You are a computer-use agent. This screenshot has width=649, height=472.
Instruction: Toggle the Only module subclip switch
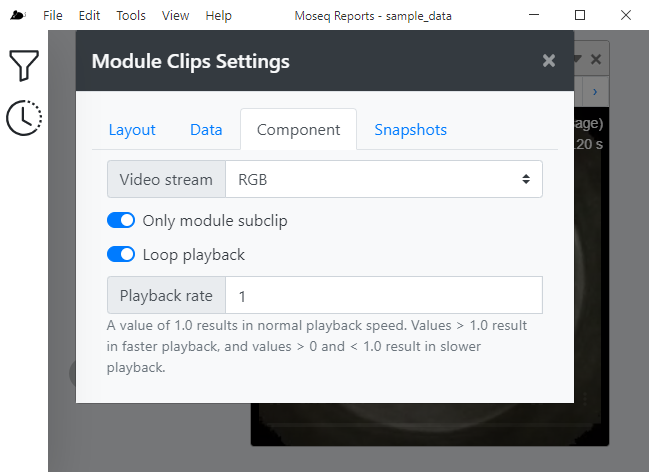pyautogui.click(x=121, y=220)
